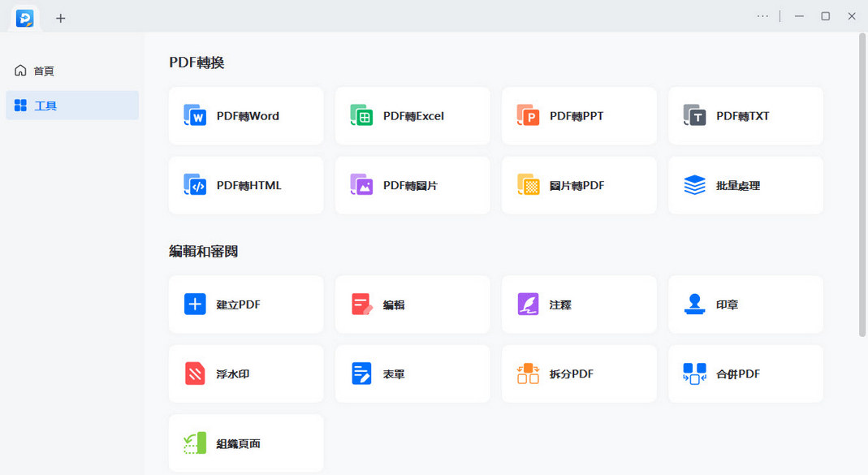Click the vertical scrollbar on the right
This screenshot has height=475, width=868.
point(862,187)
